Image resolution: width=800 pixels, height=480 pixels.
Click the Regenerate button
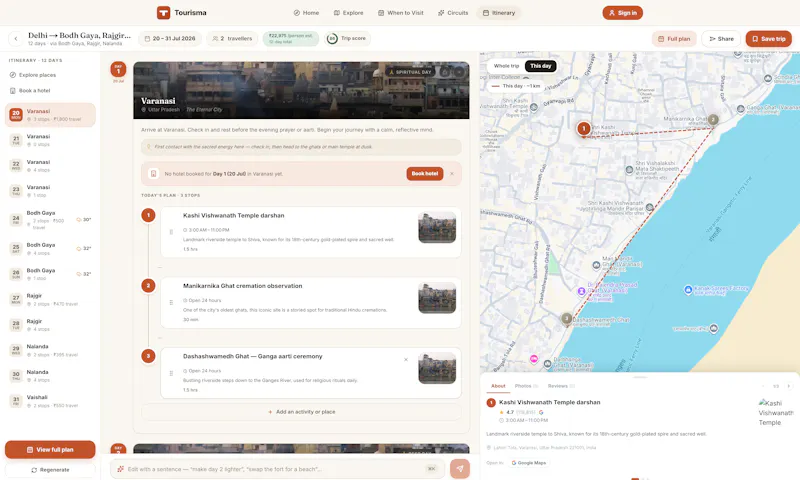tap(50, 470)
